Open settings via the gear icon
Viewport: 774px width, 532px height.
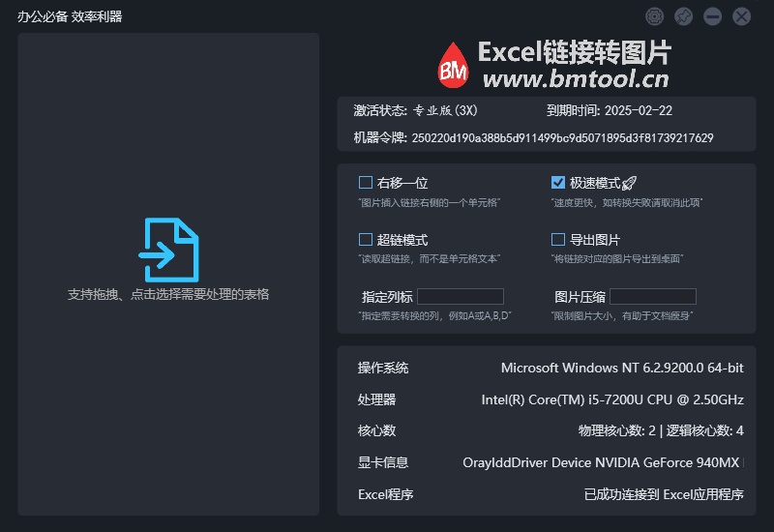pyautogui.click(x=655, y=16)
